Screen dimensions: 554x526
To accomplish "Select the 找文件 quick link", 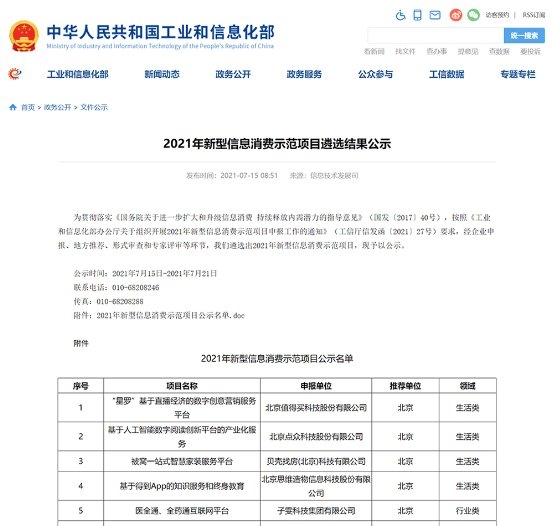I will click(405, 52).
